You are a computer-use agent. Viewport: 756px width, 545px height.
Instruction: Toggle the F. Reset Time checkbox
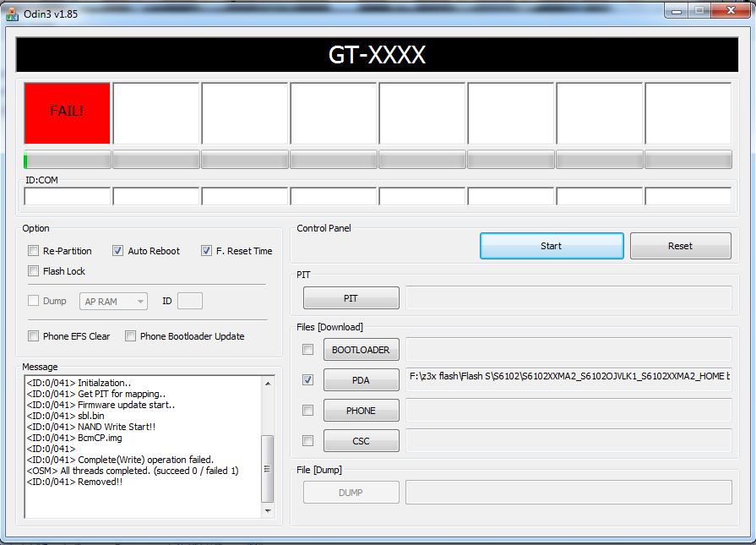[206, 251]
